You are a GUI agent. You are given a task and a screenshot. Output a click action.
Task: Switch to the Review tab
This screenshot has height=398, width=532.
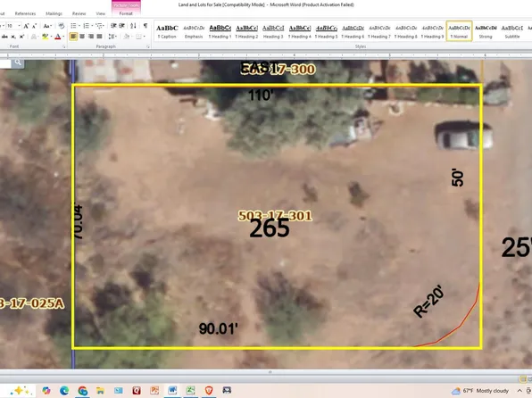tap(79, 13)
